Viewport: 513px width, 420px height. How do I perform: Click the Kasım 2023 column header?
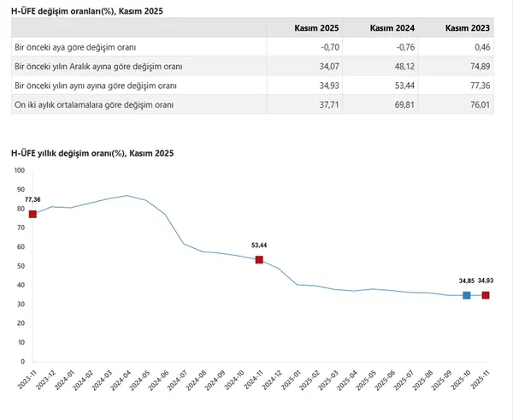tap(467, 28)
